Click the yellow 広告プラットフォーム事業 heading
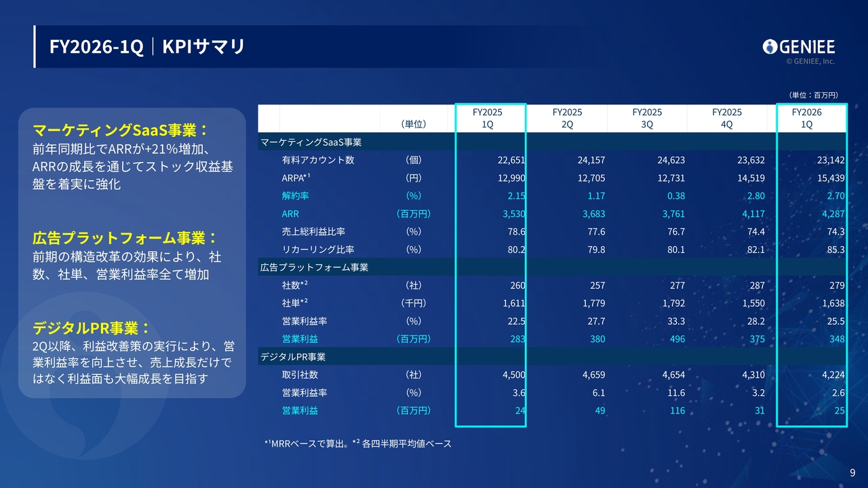The image size is (868, 488). (x=125, y=238)
